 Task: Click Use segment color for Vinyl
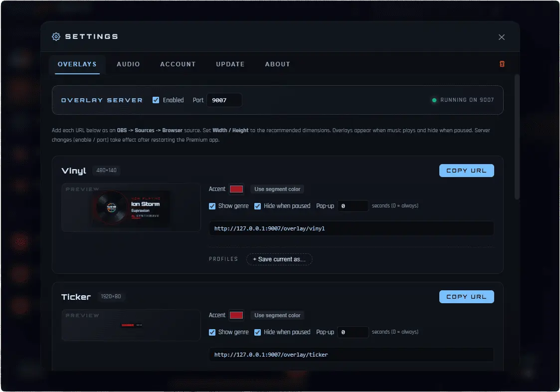(277, 189)
